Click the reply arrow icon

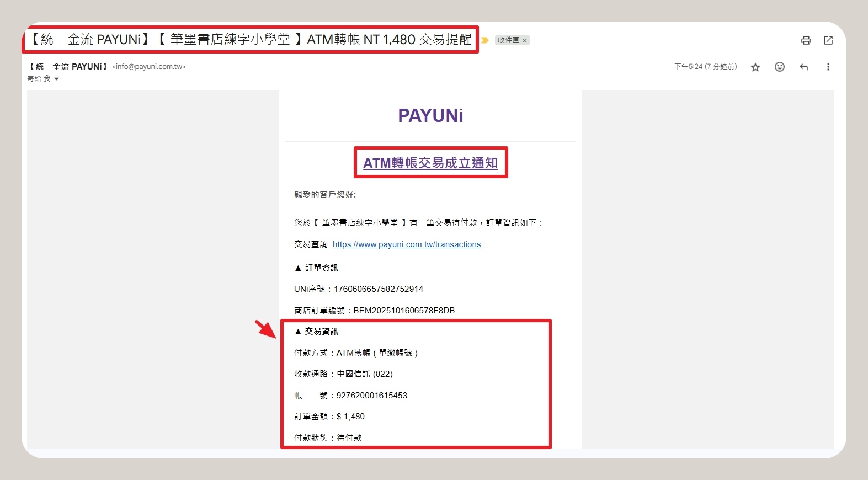803,67
